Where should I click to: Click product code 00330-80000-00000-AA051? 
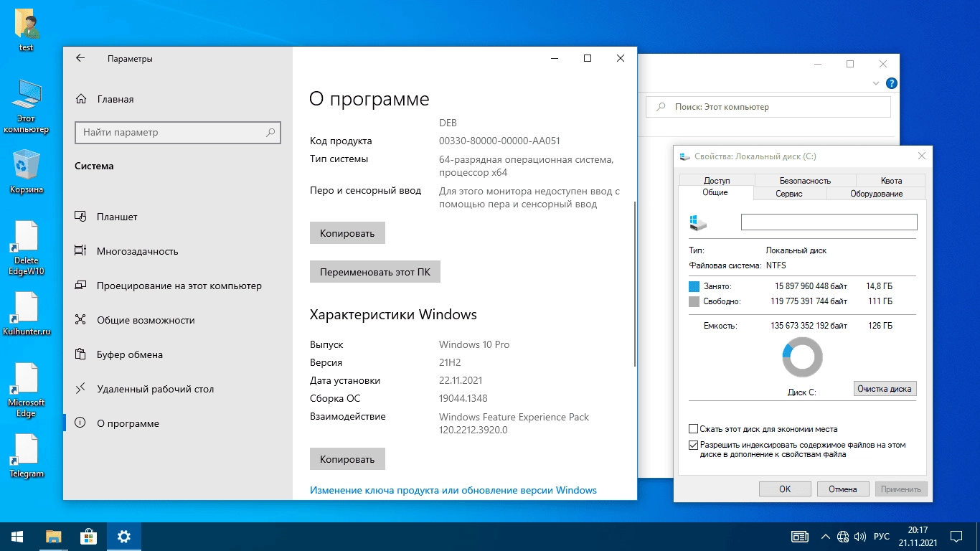tap(499, 141)
